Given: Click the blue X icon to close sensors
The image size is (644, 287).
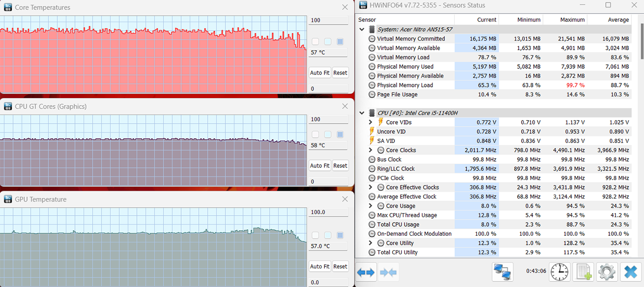Looking at the screenshot, I should (x=630, y=272).
